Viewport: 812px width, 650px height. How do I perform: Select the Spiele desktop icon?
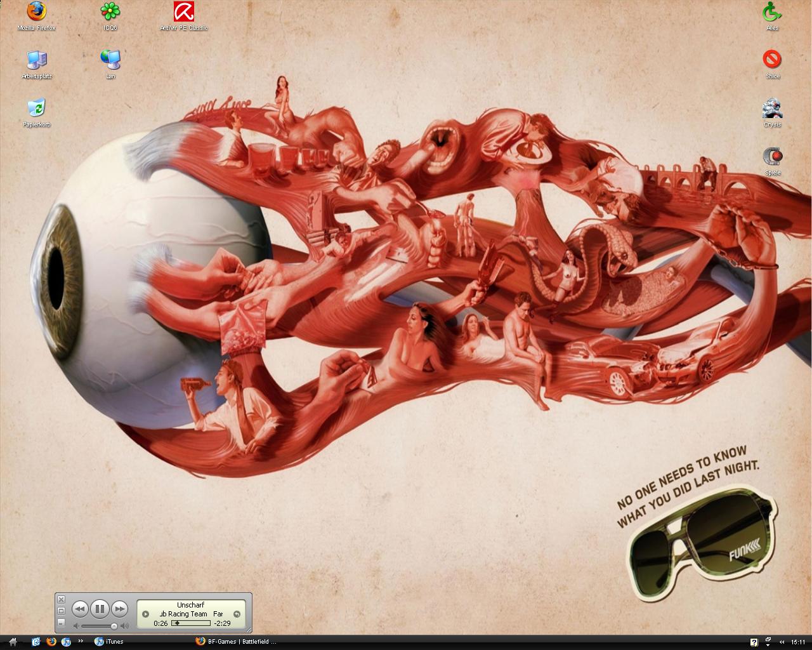pyautogui.click(x=772, y=161)
